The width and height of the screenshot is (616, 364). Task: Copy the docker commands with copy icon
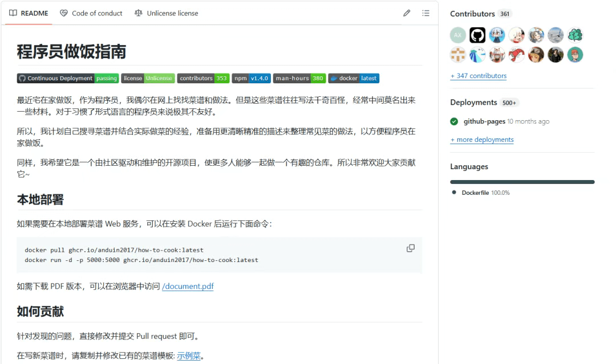point(410,248)
